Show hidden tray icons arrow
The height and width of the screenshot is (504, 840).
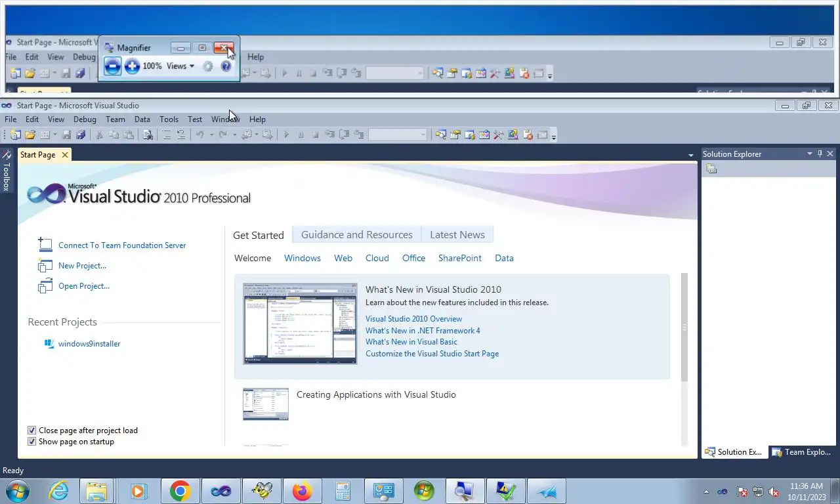(706, 492)
